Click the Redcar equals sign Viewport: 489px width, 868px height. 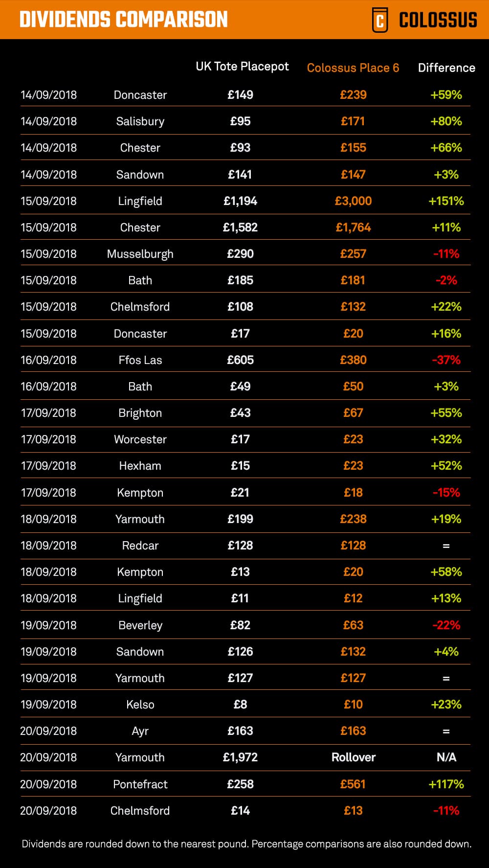click(446, 546)
